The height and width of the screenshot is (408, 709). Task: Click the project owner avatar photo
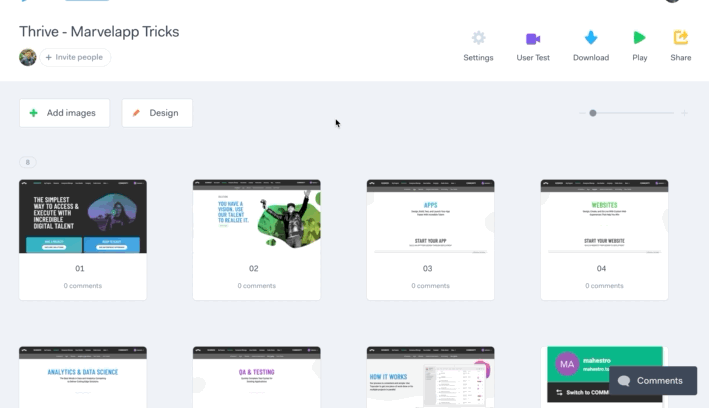pos(28,57)
